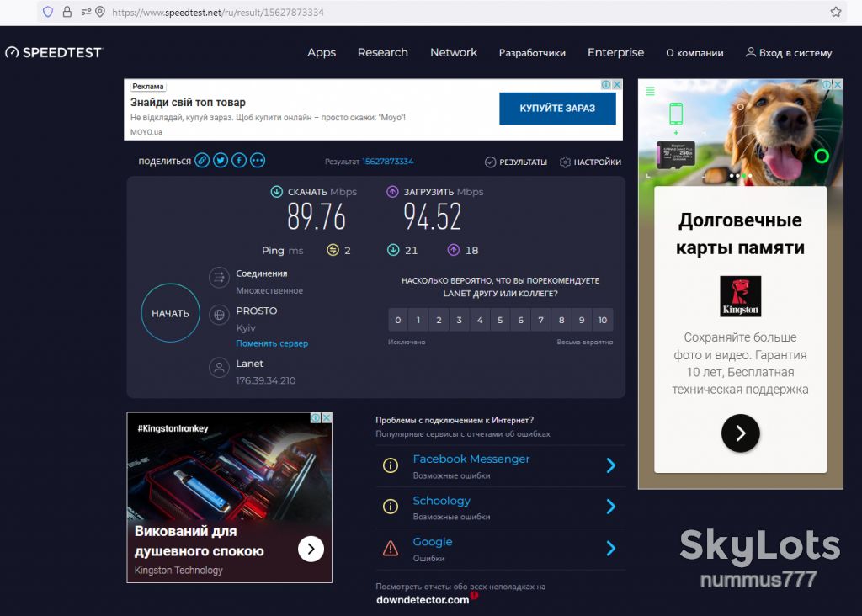The width and height of the screenshot is (862, 616).
Task: Open the tracking protection shield icon
Action: 48,12
